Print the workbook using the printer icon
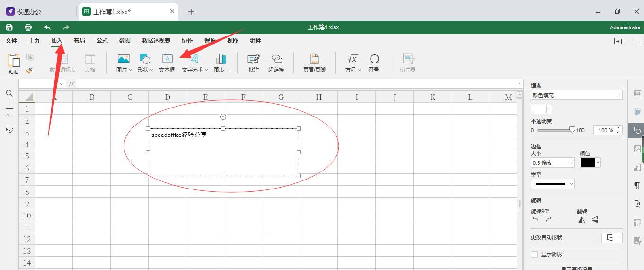Screen dimensions: 644x270 [x=28, y=27]
